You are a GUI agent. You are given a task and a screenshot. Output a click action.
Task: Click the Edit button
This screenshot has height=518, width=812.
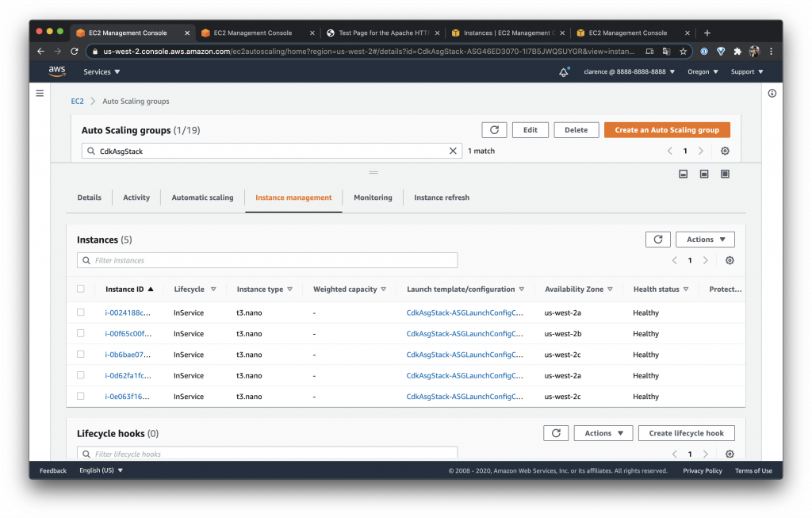tap(530, 130)
